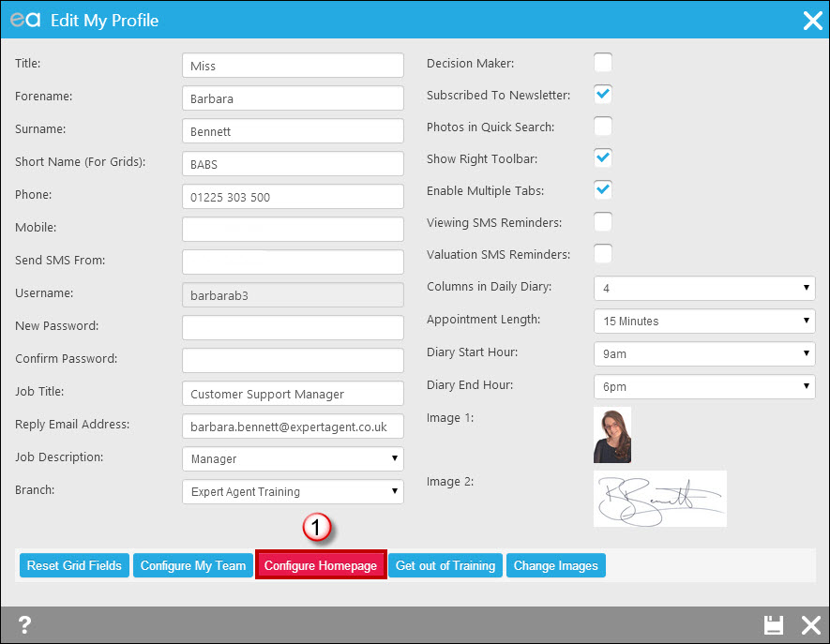Click the empty Mobile field
Viewport: 830px width, 644px height.
coord(293,229)
